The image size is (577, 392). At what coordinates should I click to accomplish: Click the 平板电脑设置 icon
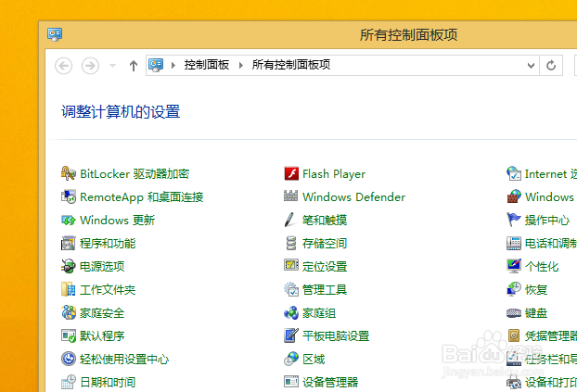pos(291,335)
